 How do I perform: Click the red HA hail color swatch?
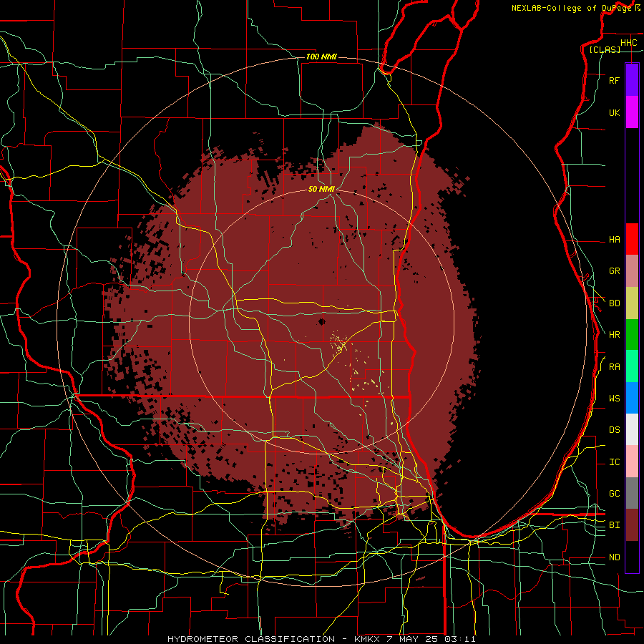(x=632, y=239)
